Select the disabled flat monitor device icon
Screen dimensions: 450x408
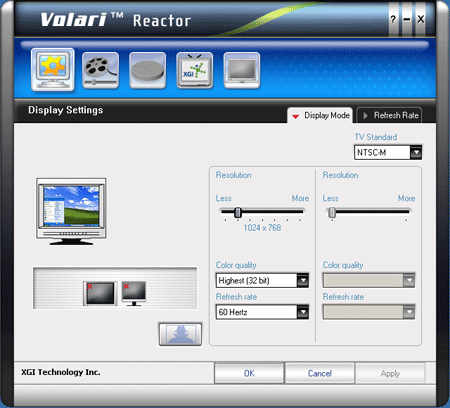pos(134,293)
